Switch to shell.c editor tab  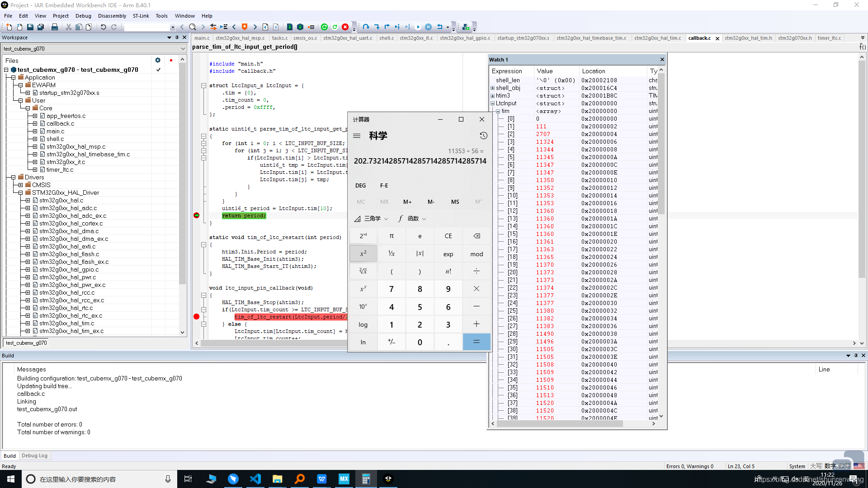click(x=387, y=38)
